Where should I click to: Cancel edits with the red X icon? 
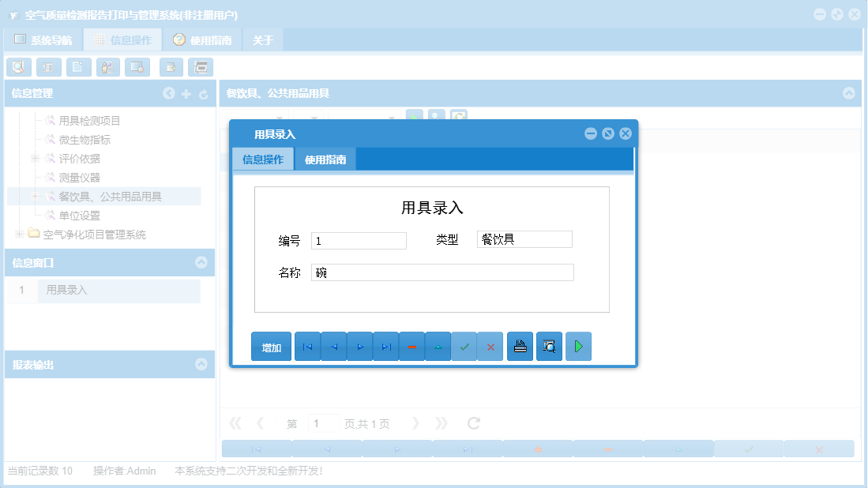[x=490, y=346]
